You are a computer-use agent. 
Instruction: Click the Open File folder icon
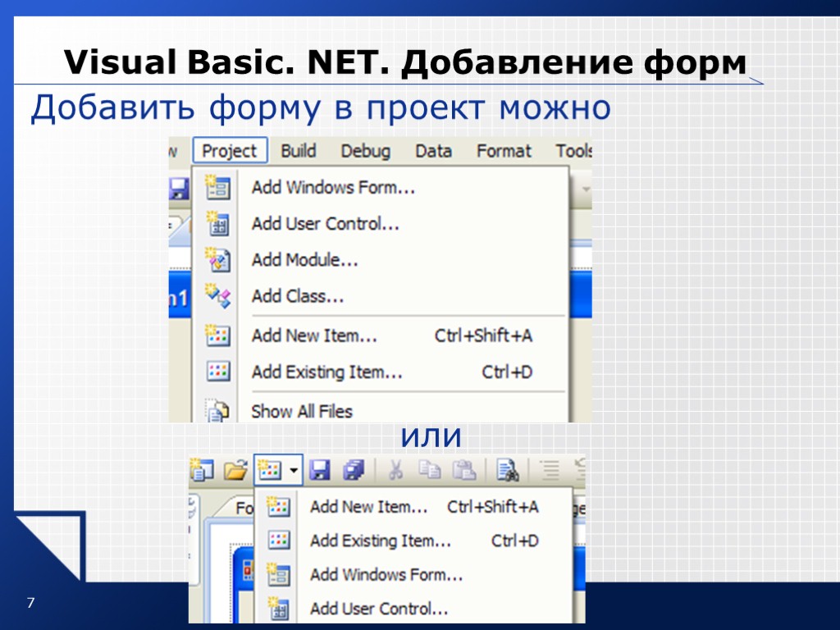click(235, 470)
